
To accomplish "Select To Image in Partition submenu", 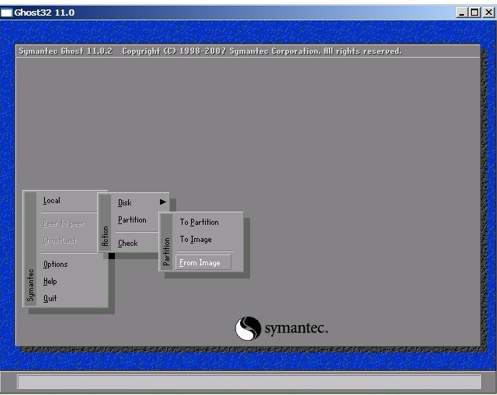I will pos(196,239).
